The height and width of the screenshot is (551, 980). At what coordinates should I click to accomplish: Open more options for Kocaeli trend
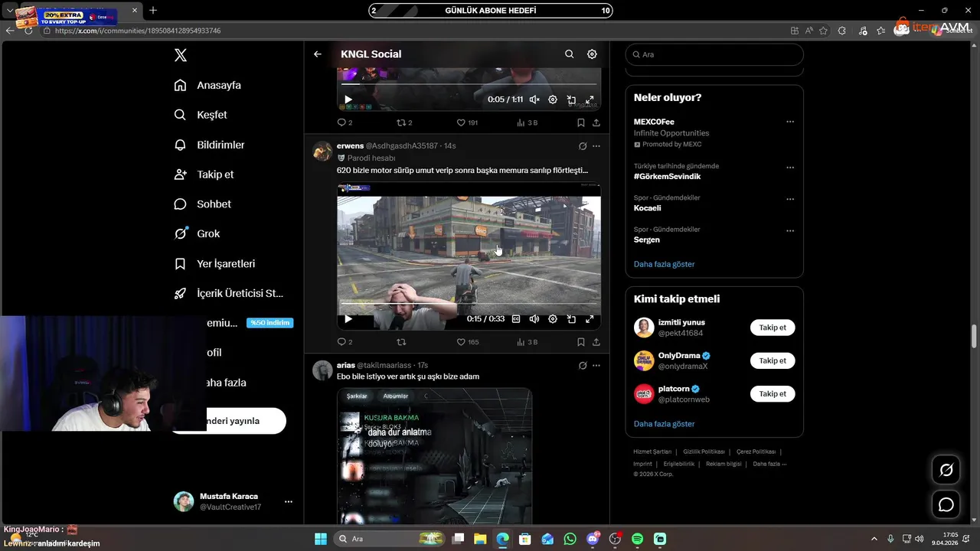coord(790,199)
